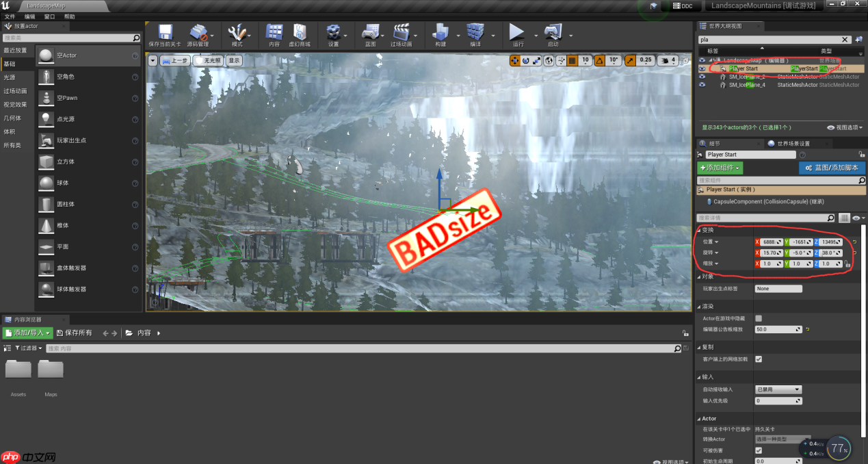Open the 文件 file menu
Screen dimensions: 868x464
10,16
